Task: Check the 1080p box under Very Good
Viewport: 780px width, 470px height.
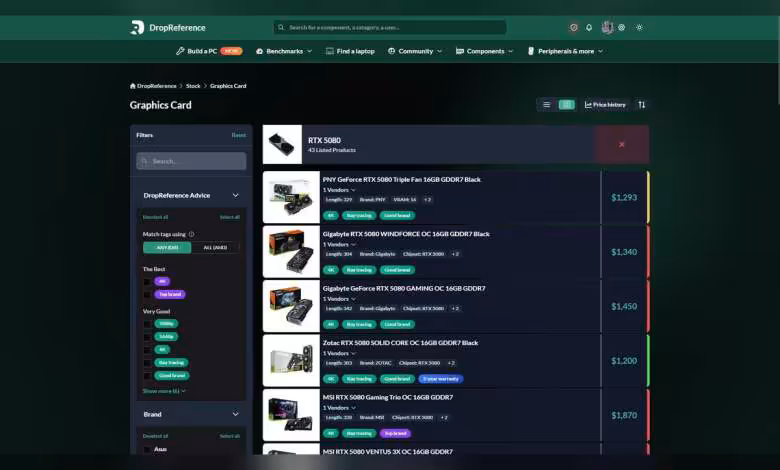Action: point(147,324)
